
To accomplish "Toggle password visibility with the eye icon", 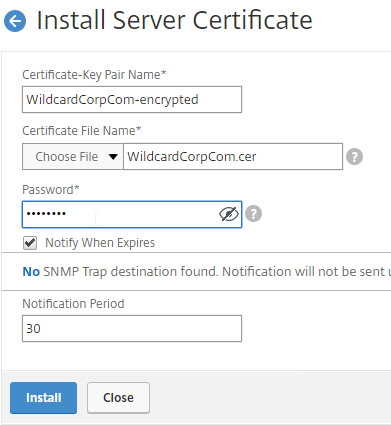I will [229, 214].
